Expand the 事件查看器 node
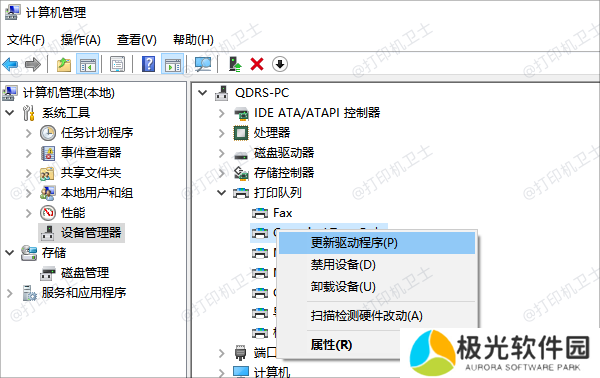 click(29, 153)
